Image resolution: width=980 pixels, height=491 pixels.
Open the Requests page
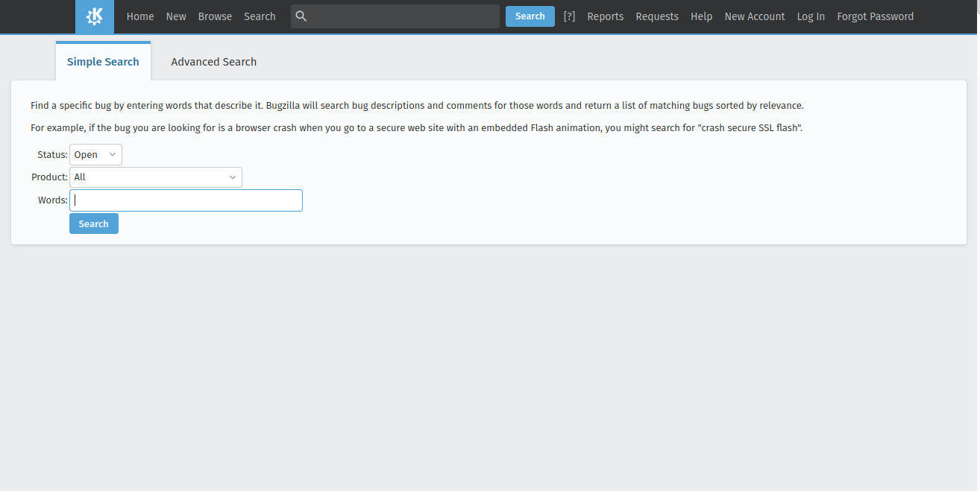pyautogui.click(x=657, y=16)
